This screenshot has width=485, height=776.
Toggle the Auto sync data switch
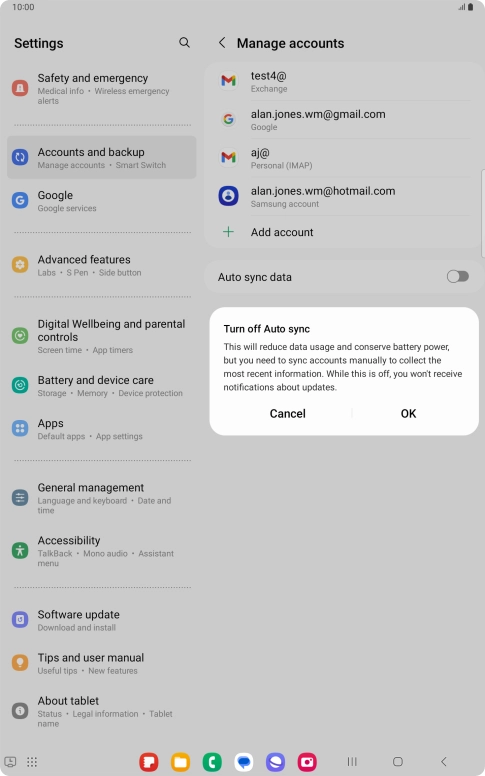point(457,277)
